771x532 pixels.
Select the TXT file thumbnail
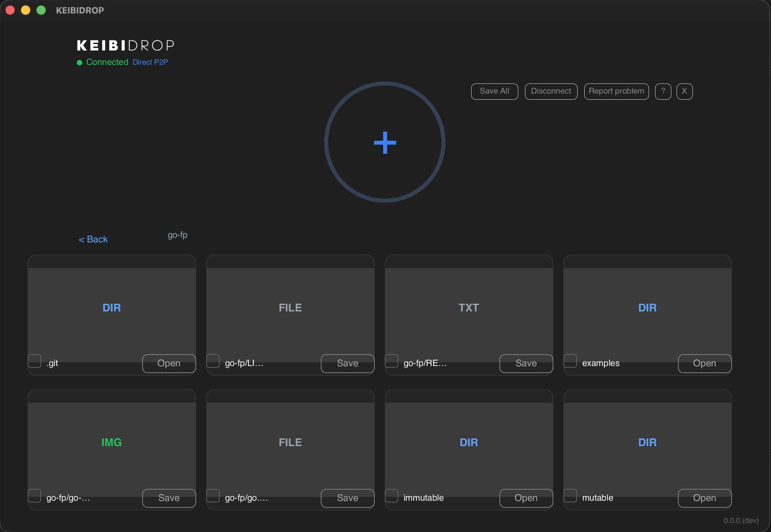pyautogui.click(x=468, y=308)
